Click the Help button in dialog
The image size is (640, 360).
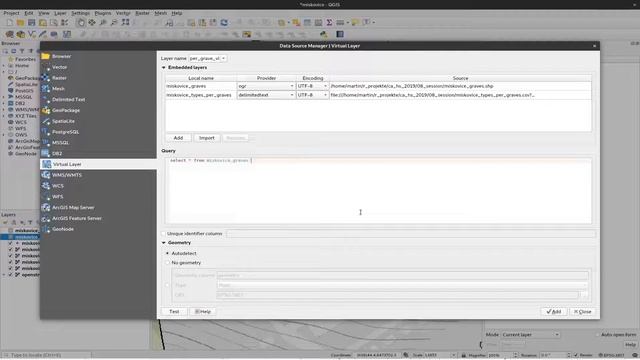pos(203,311)
